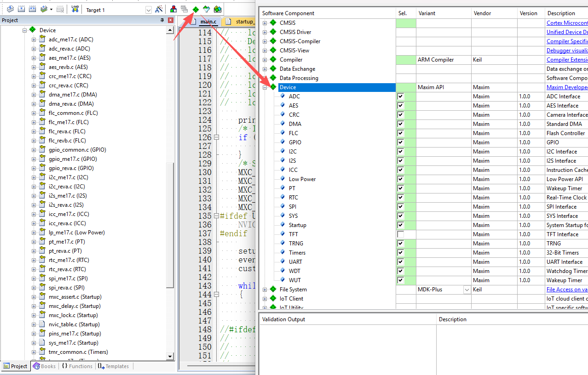This screenshot has height=375, width=588.
Task: Uncheck the UART component checkbox
Action: click(400, 262)
